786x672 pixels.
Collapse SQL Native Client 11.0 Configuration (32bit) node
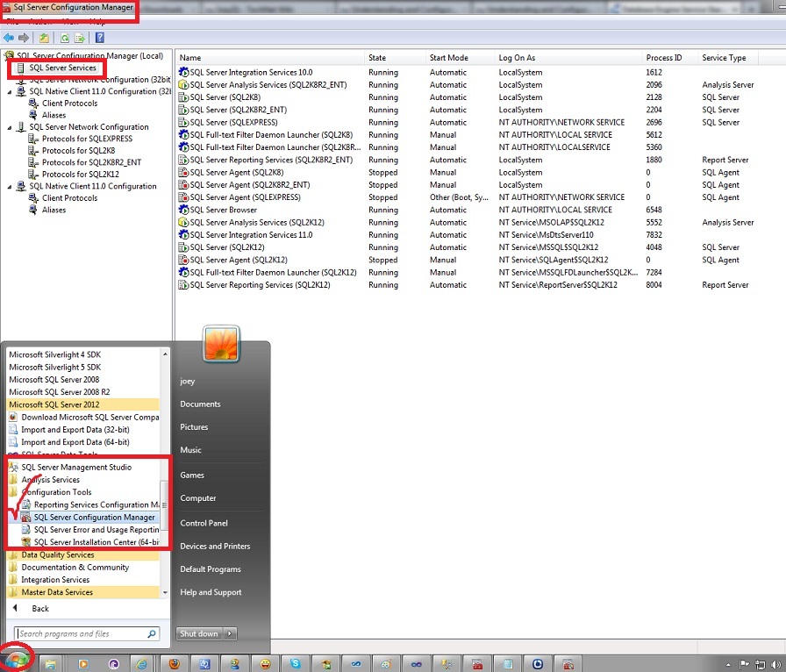(10, 92)
